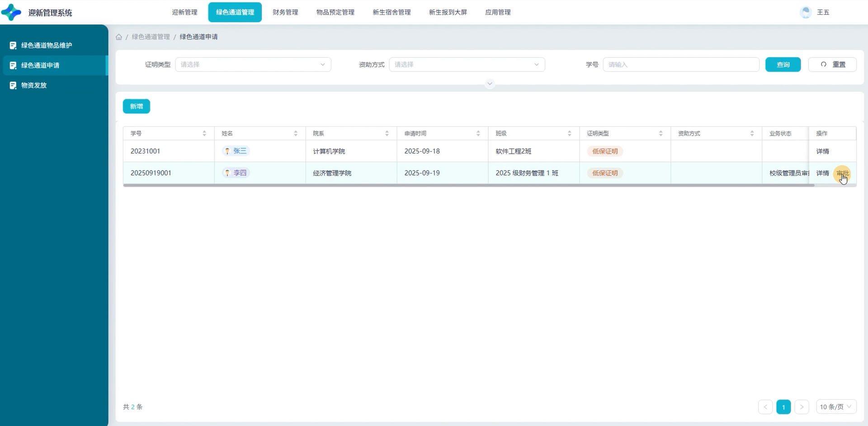The height and width of the screenshot is (426, 868).
Task: Click the user avatar icon
Action: [806, 12]
